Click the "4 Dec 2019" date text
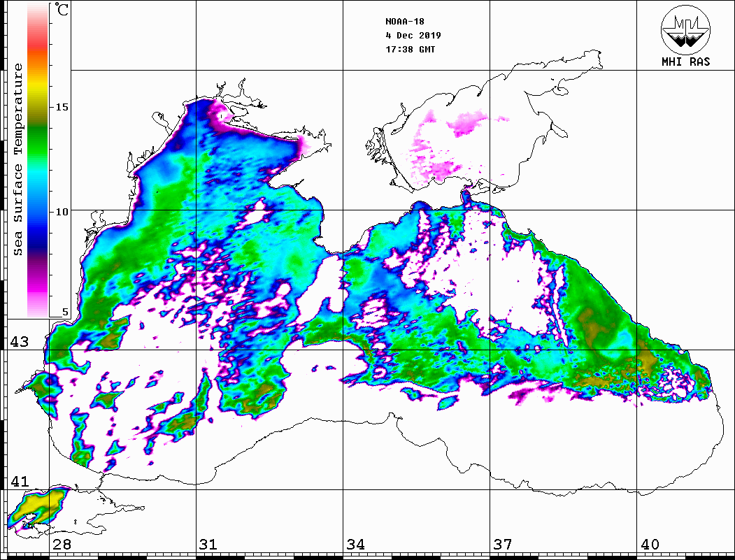 click(413, 36)
